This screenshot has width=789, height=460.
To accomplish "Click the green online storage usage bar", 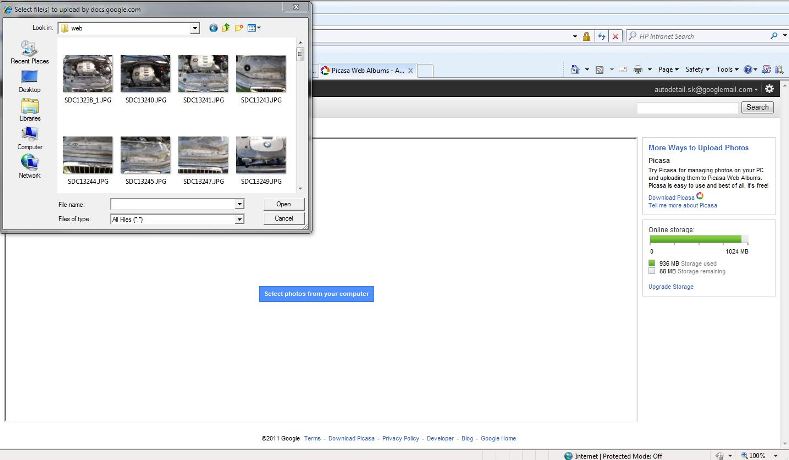I will point(695,239).
